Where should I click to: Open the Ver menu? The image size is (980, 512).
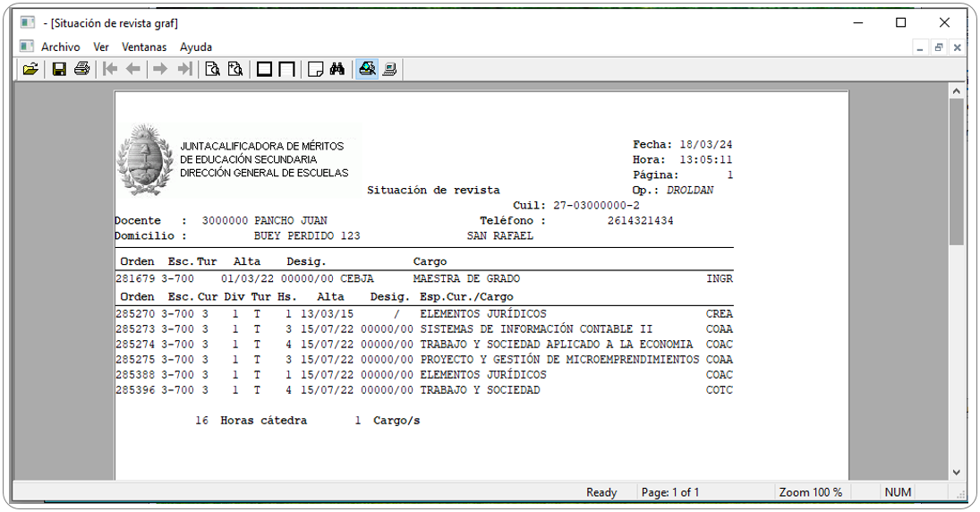pos(101,47)
